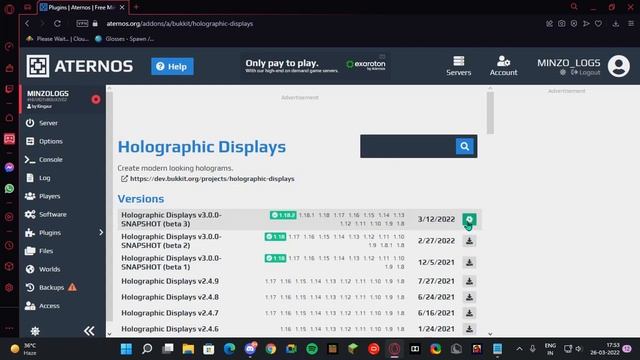This screenshot has width=640, height=360.
Task: Download Holographic Displays v3.0.0-SNAPSHOT (beta 1)
Action: (x=469, y=262)
